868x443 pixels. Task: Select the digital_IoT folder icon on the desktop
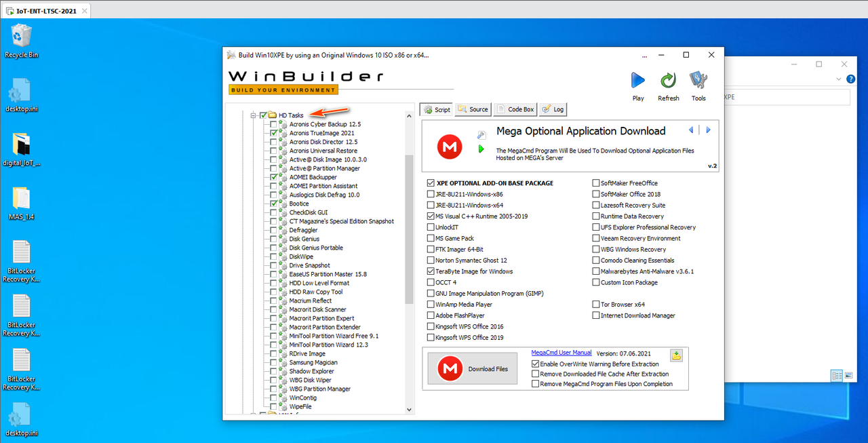[x=22, y=145]
